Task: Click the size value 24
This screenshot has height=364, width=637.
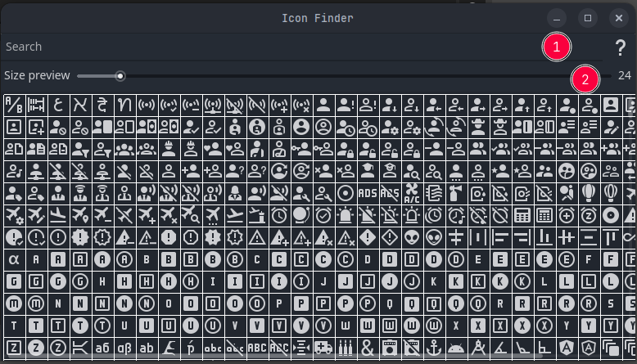Action: coord(625,75)
